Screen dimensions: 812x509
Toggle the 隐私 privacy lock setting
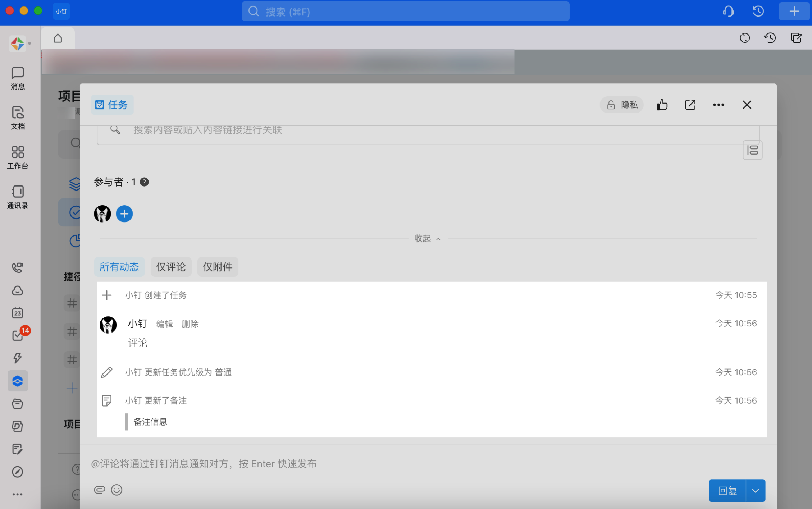[622, 105]
